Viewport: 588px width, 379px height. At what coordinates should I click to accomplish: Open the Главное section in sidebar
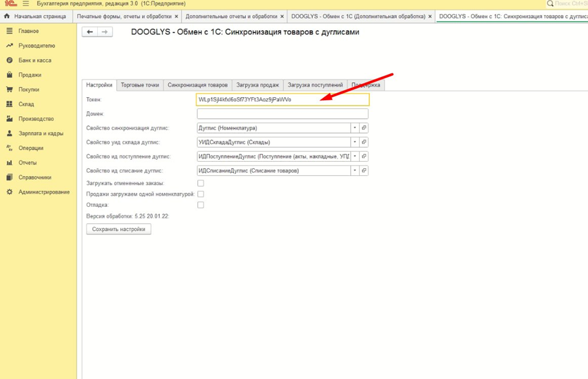tap(29, 31)
